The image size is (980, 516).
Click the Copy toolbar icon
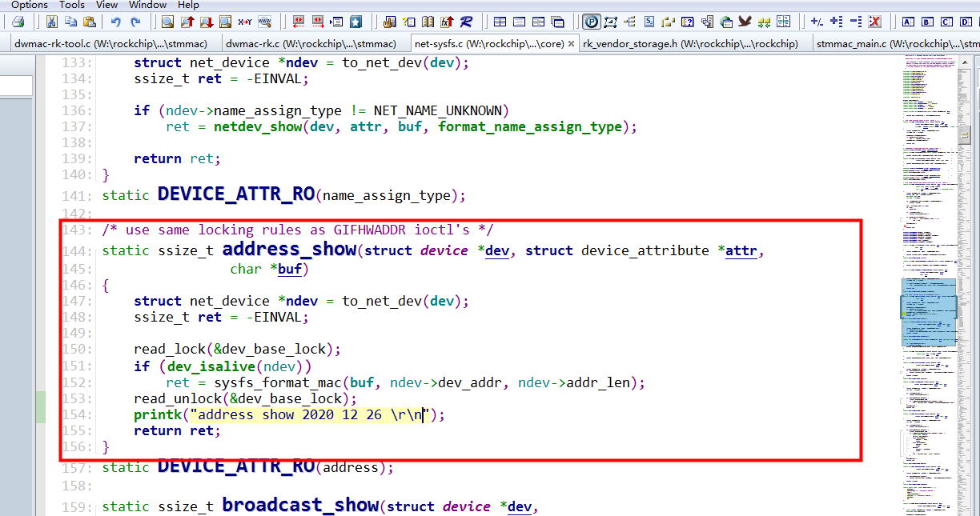coord(70,22)
